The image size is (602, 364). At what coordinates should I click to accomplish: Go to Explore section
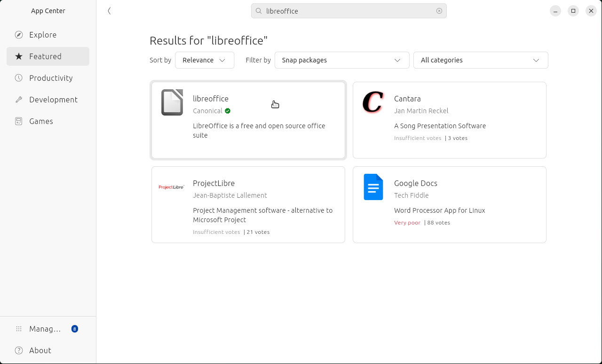[48, 35]
